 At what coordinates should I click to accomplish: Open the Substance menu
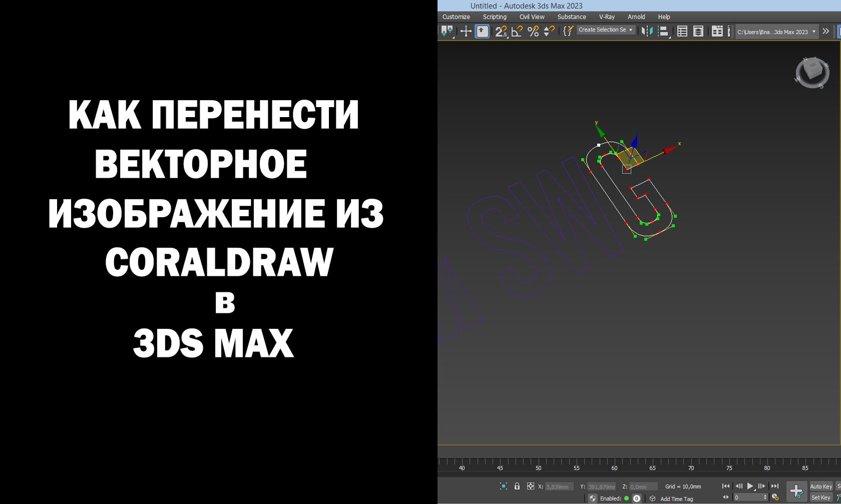(x=572, y=17)
